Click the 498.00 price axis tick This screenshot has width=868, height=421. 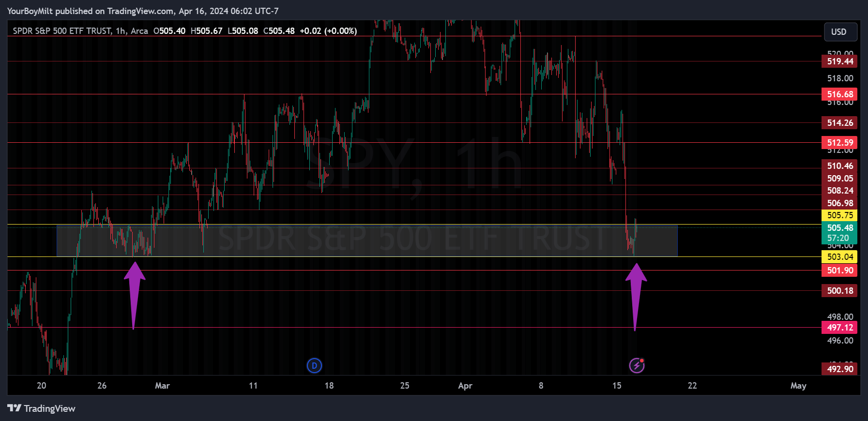coord(840,317)
